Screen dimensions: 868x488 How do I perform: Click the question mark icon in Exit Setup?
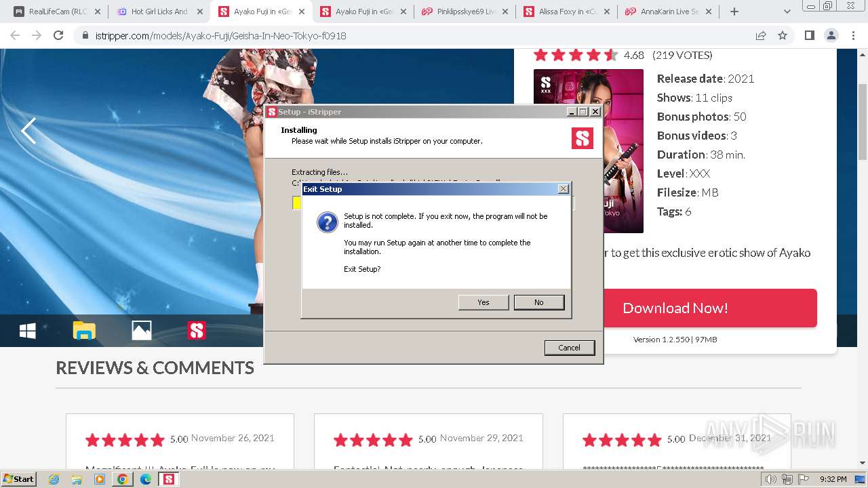(328, 222)
